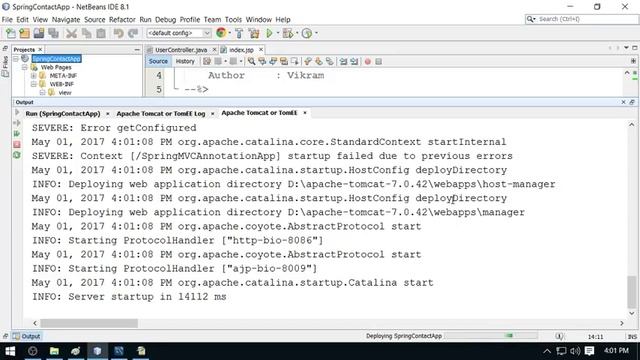This screenshot has width=640, height=360.
Task: Switch editor to Source view
Action: point(158,61)
